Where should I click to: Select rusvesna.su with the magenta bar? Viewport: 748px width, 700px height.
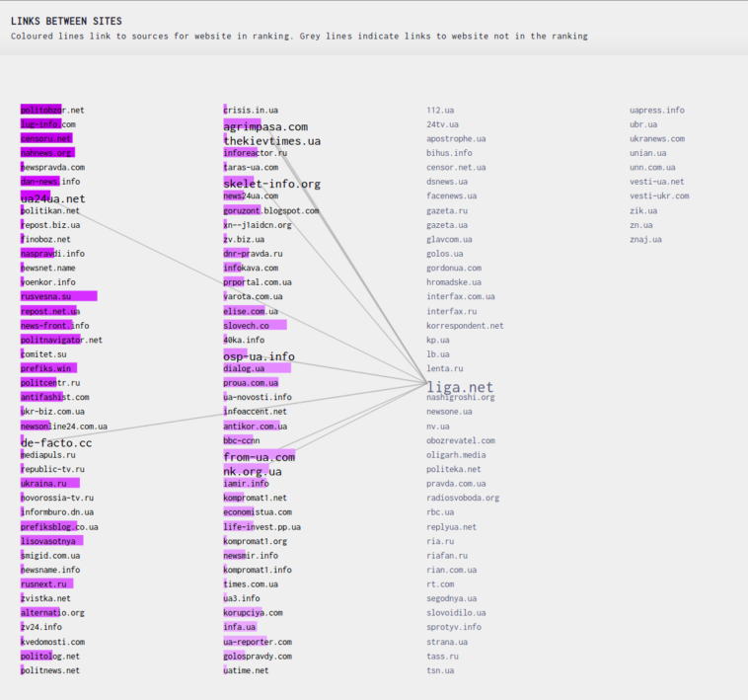(x=46, y=296)
